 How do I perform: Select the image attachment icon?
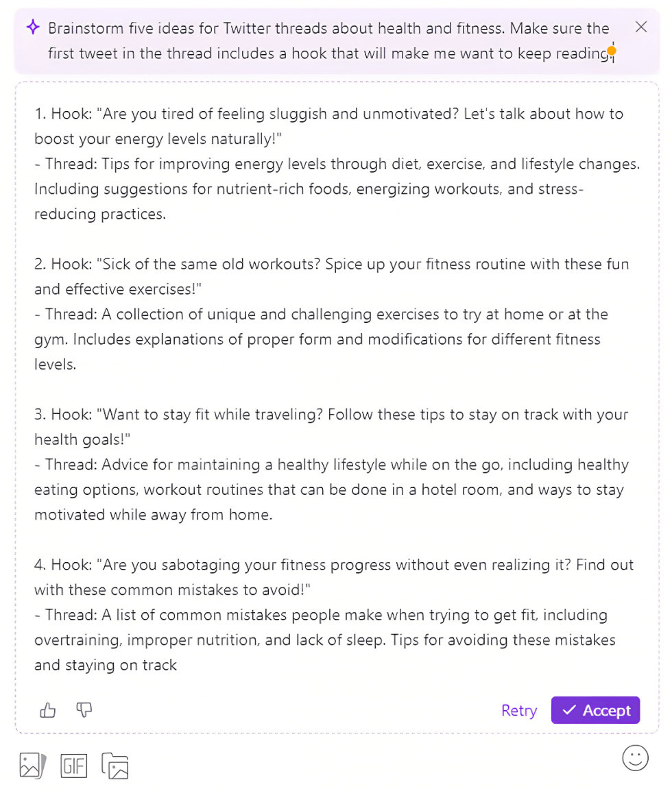(32, 765)
